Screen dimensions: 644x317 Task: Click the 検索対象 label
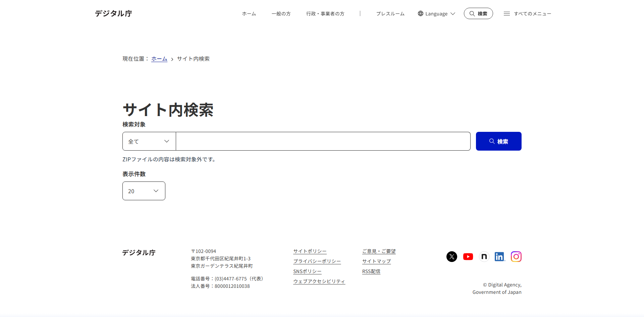[x=134, y=124]
